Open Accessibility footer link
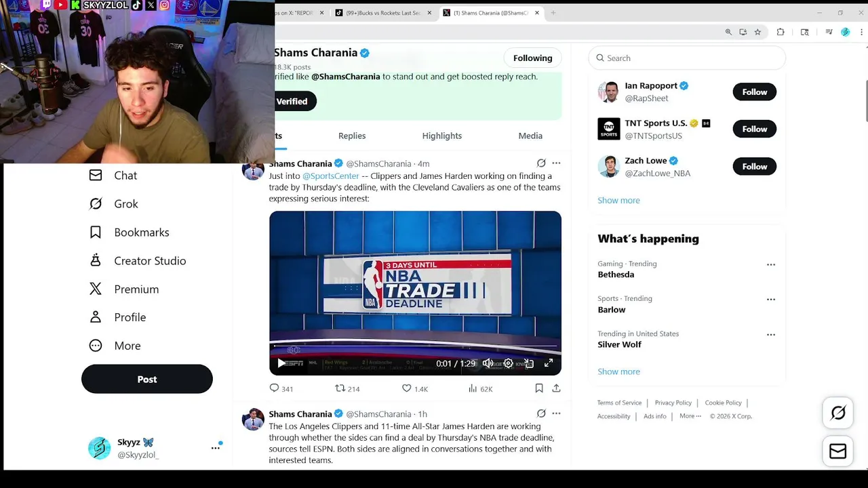 click(614, 416)
